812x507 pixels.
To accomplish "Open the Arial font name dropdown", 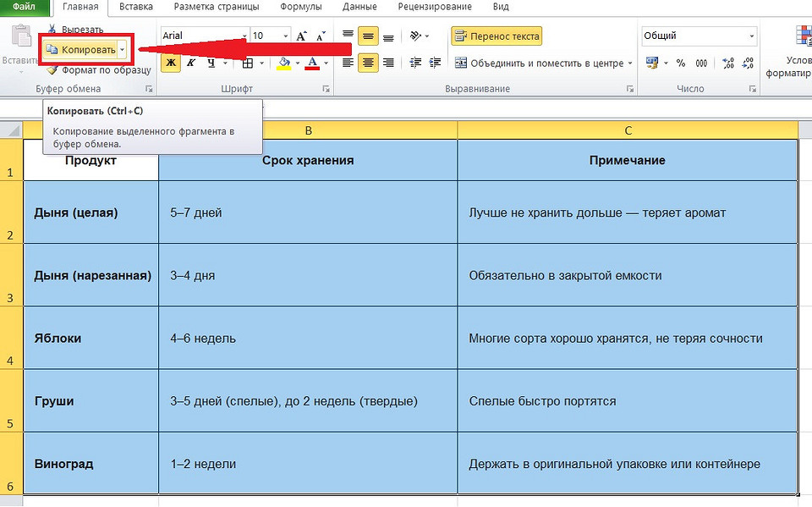I will tap(245, 36).
